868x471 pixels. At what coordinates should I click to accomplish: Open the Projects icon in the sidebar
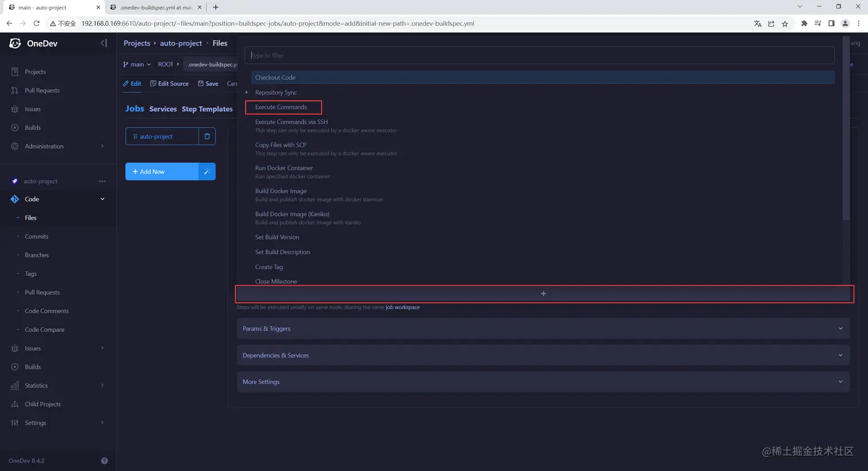click(x=14, y=72)
